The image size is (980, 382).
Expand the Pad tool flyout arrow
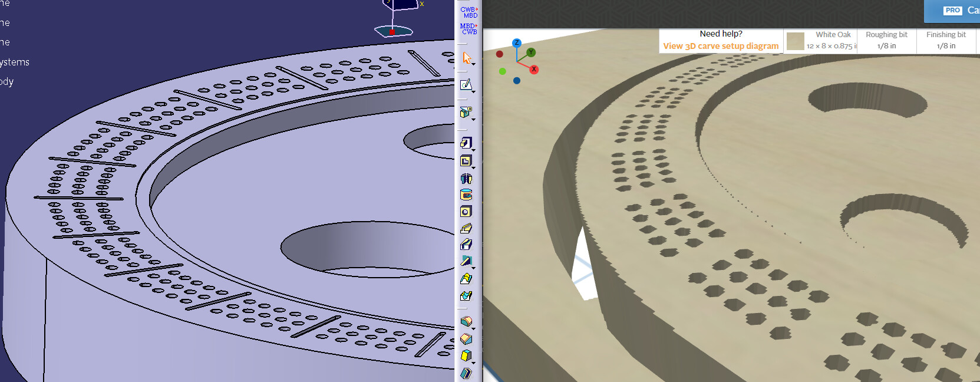pyautogui.click(x=473, y=150)
